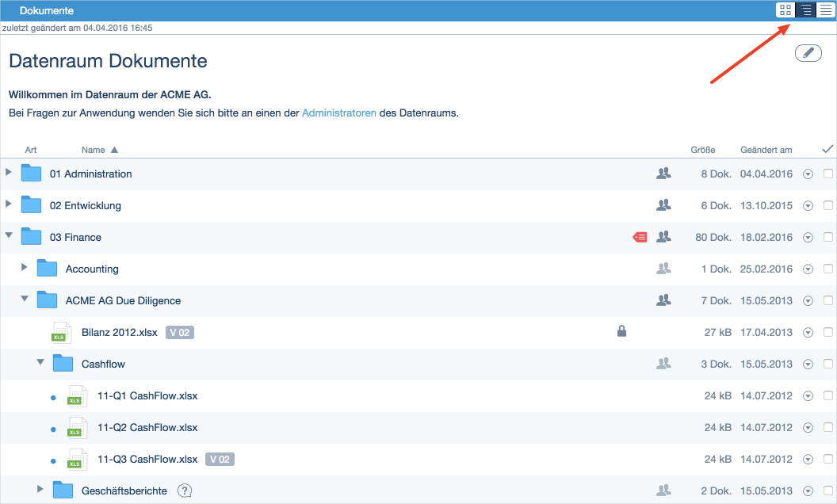
Task: Collapse the 03 Finance folder
Action: pyautogui.click(x=9, y=236)
